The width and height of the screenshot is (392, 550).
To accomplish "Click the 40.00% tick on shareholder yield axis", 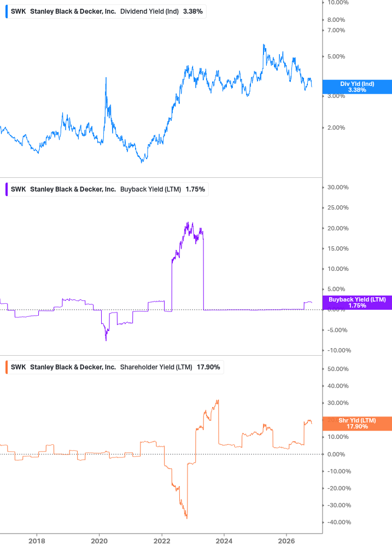I will point(338,386).
